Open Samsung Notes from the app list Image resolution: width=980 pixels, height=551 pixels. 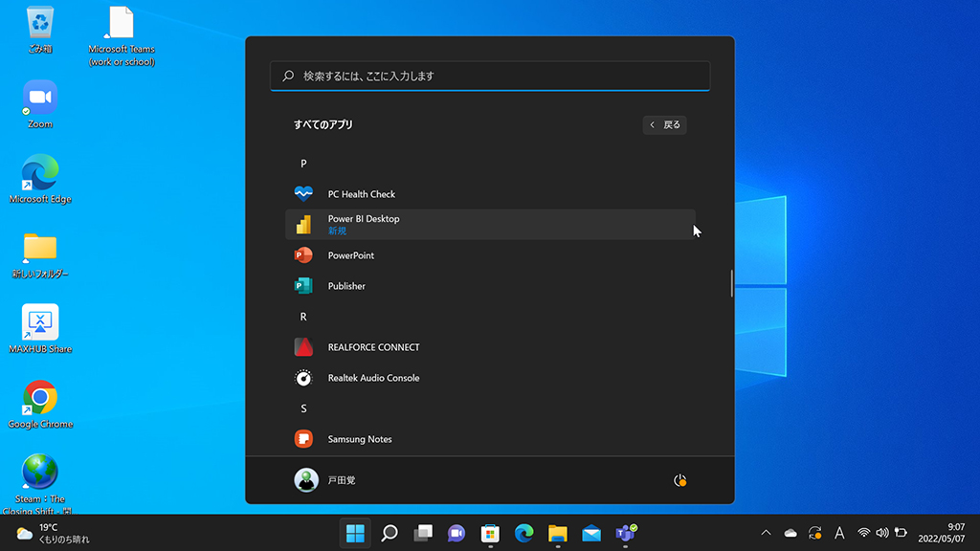490,438
